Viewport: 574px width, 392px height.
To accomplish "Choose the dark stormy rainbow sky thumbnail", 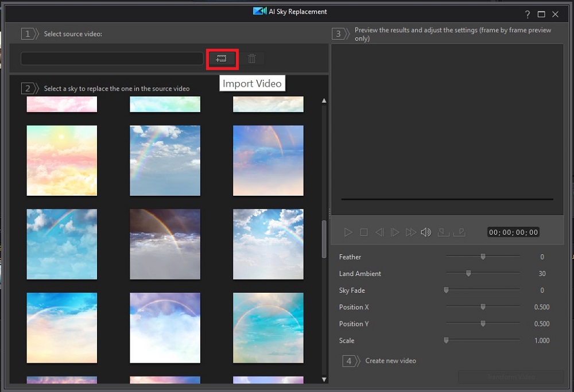I will 165,244.
